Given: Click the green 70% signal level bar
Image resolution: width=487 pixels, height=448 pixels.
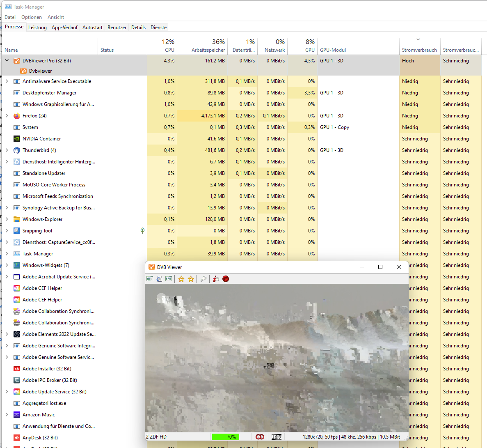Looking at the screenshot, I should click(225, 437).
